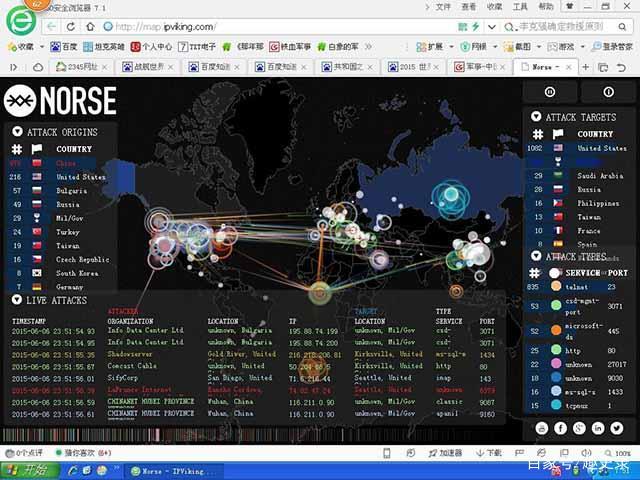Collapse the Live Attacks panel
The height and width of the screenshot is (480, 640).
pos(17,300)
